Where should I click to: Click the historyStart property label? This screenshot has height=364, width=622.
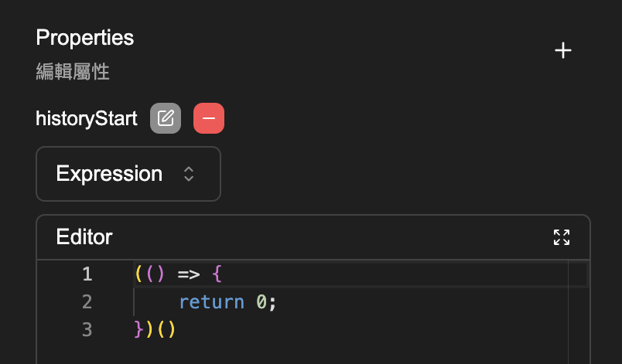[x=87, y=118]
